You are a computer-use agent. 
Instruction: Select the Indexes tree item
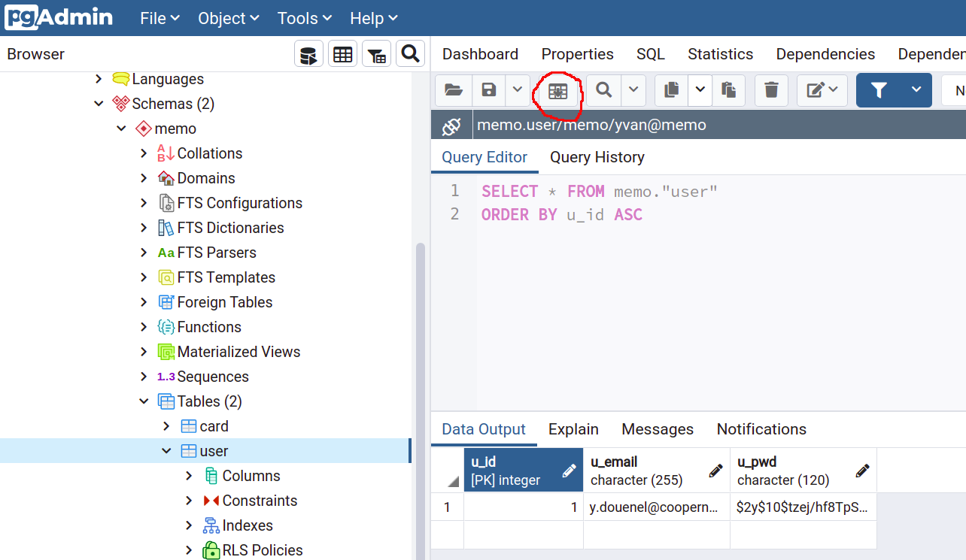point(248,525)
